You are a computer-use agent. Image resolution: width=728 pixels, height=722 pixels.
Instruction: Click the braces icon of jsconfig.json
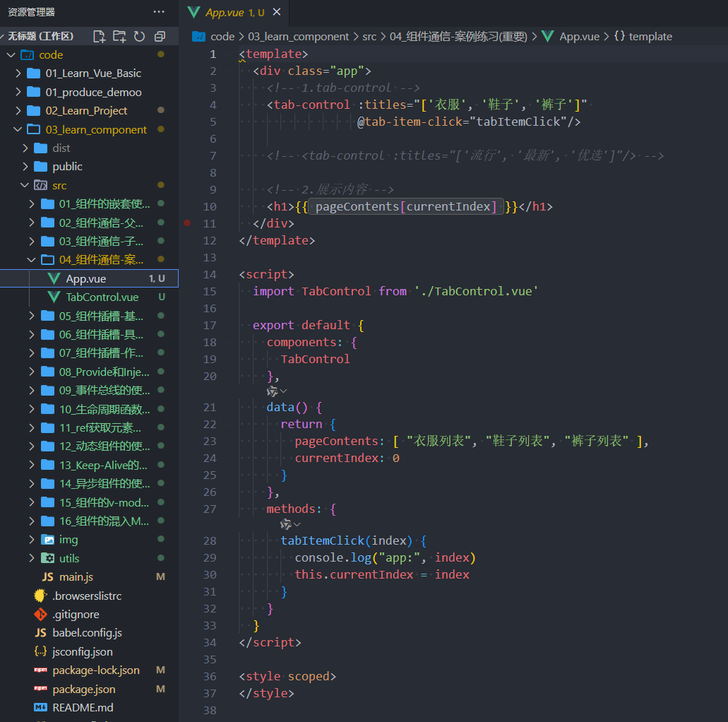(40, 651)
